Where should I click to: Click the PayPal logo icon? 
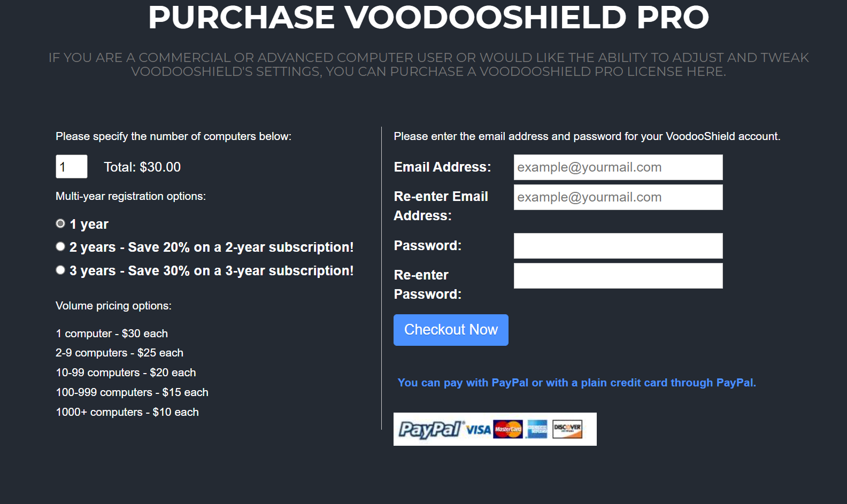pyautogui.click(x=430, y=429)
